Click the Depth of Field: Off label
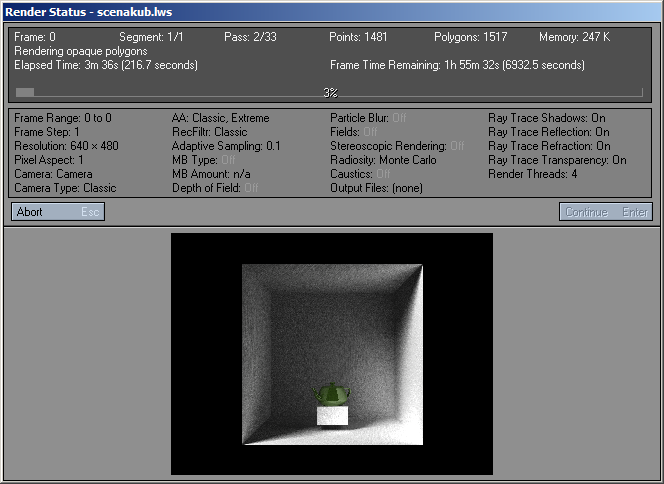The image size is (664, 484). tap(215, 188)
